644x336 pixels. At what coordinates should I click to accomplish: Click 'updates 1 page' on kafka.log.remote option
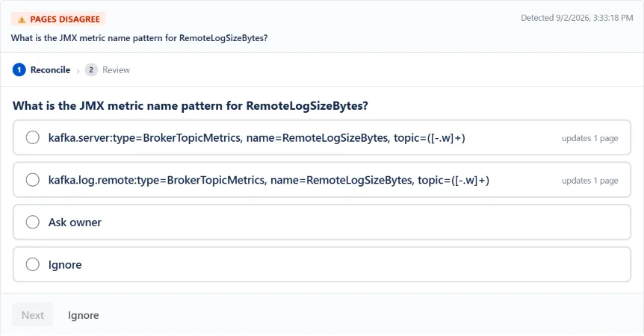click(589, 181)
